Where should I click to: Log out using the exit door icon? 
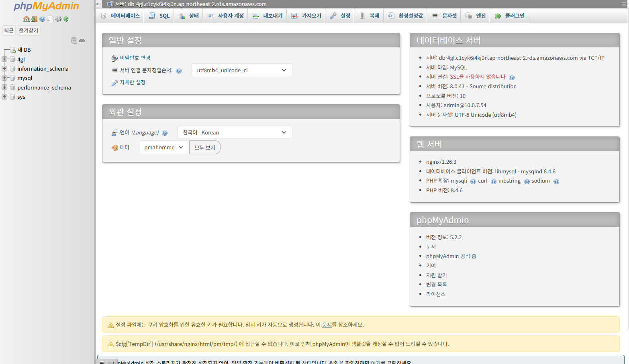click(34, 19)
